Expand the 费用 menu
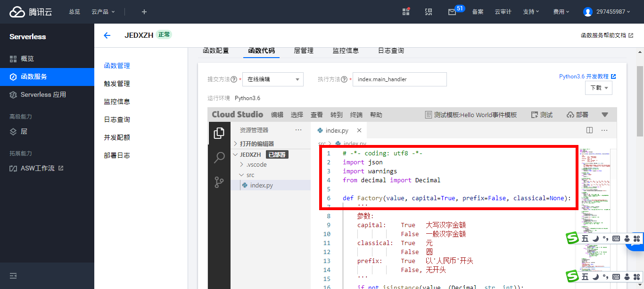Image resolution: width=644 pixels, height=289 pixels. click(x=561, y=12)
